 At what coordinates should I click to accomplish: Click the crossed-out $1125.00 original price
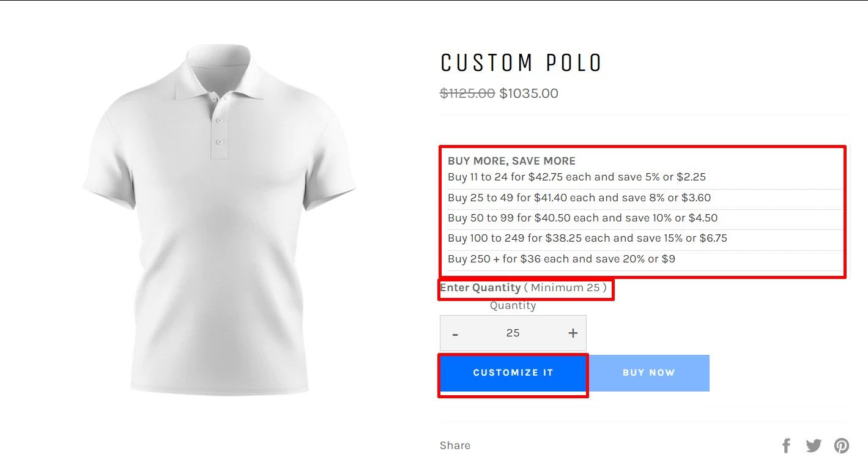(467, 94)
